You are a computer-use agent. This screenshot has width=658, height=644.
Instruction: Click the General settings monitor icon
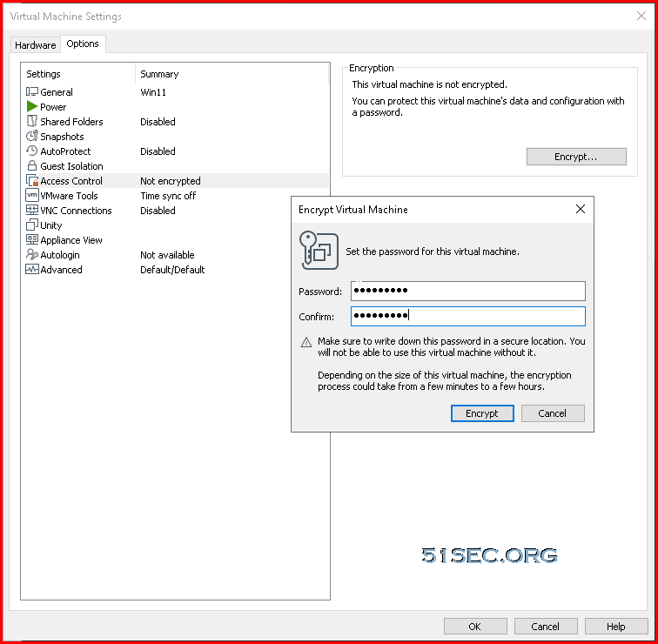[32, 92]
